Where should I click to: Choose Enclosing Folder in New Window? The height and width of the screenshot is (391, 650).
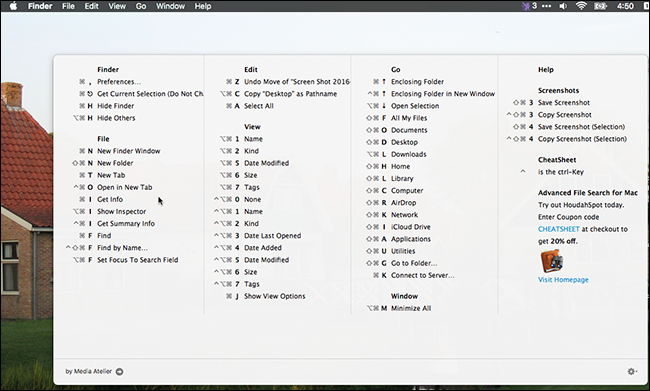tap(443, 94)
